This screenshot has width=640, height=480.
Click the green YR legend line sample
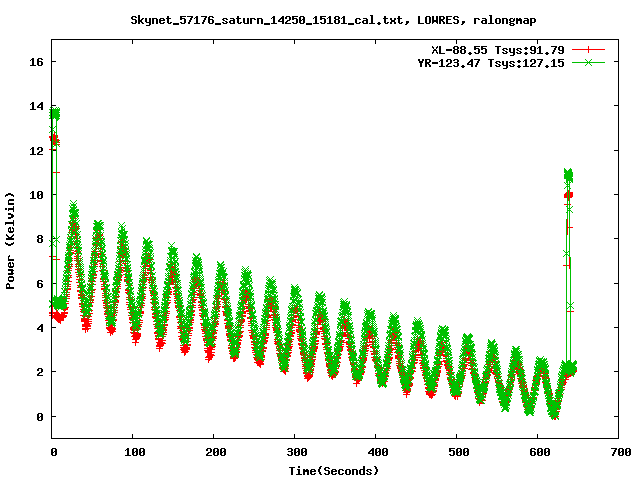(588, 62)
